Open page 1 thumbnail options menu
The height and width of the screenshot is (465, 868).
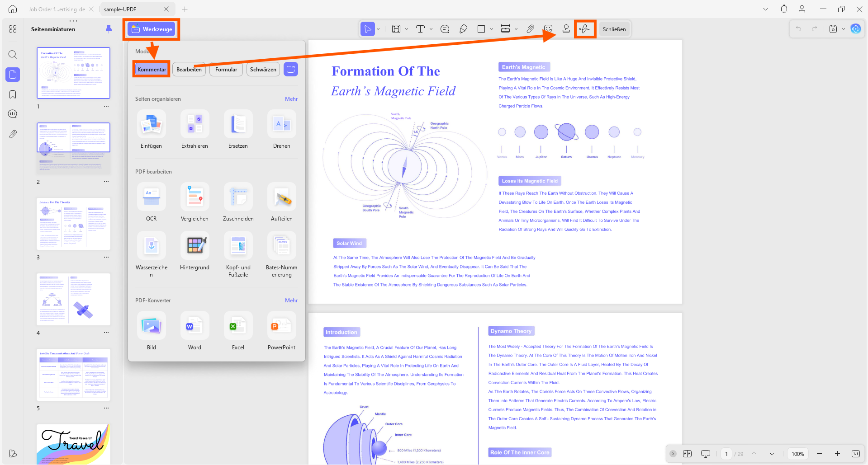[x=106, y=107]
